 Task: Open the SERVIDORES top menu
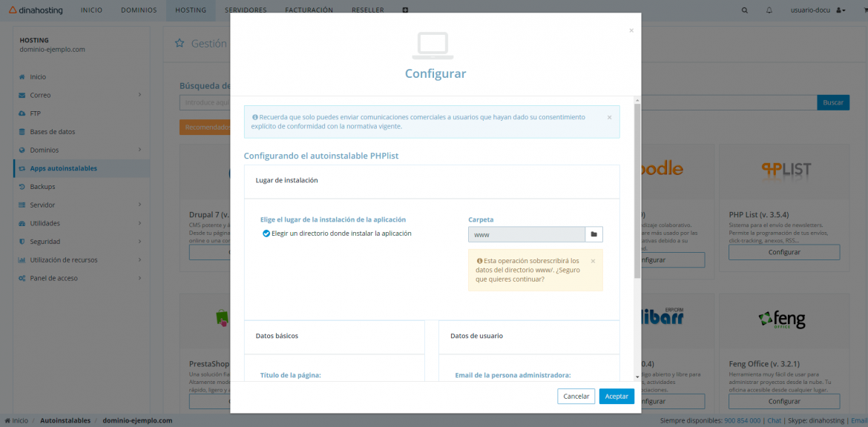[x=246, y=10]
